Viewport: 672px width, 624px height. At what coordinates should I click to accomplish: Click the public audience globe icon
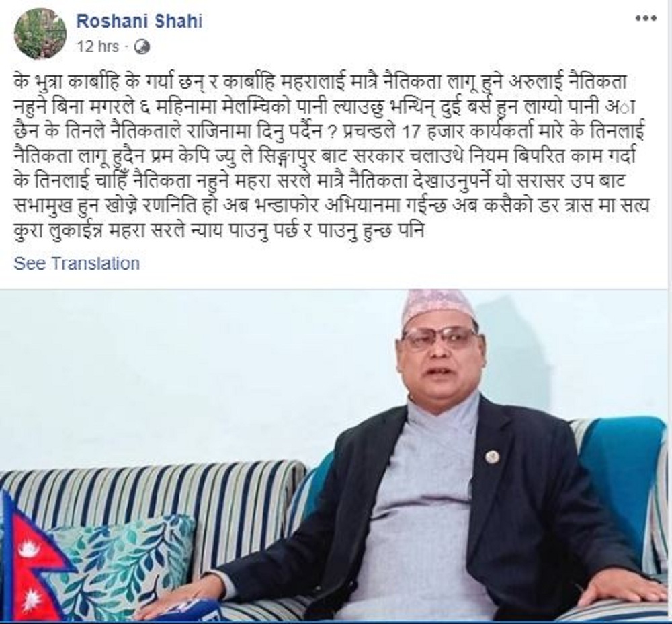click(x=142, y=47)
